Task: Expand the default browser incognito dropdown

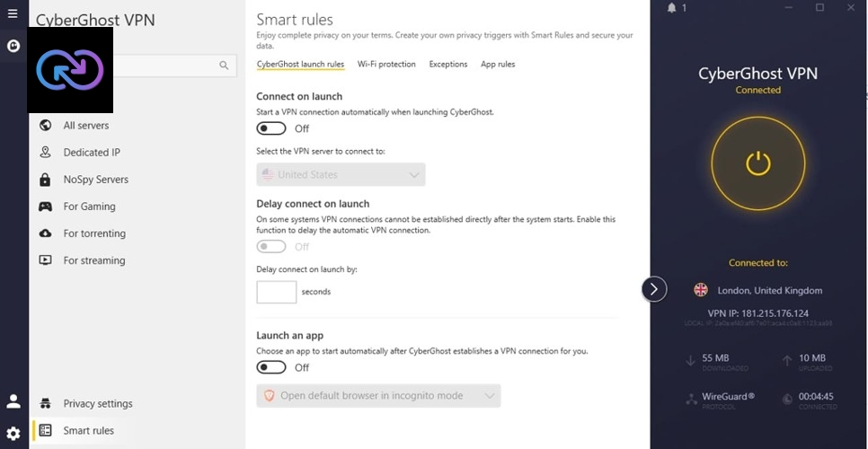Action: pyautogui.click(x=378, y=395)
